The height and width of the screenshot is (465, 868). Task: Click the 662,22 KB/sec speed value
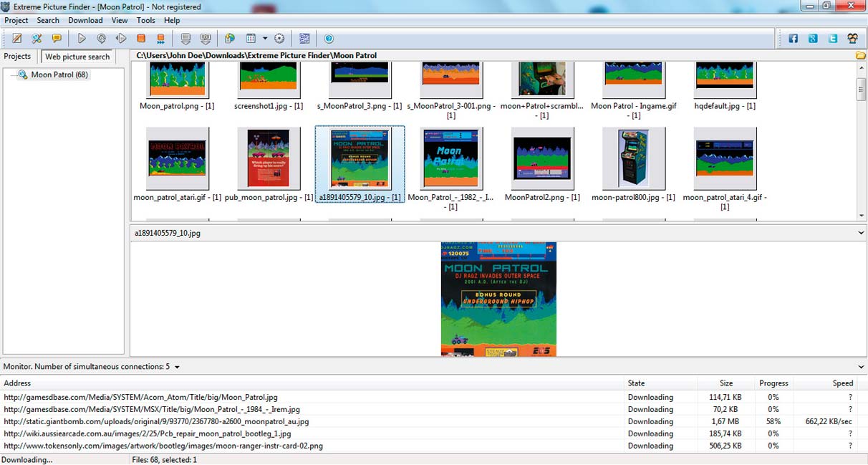[x=829, y=421]
